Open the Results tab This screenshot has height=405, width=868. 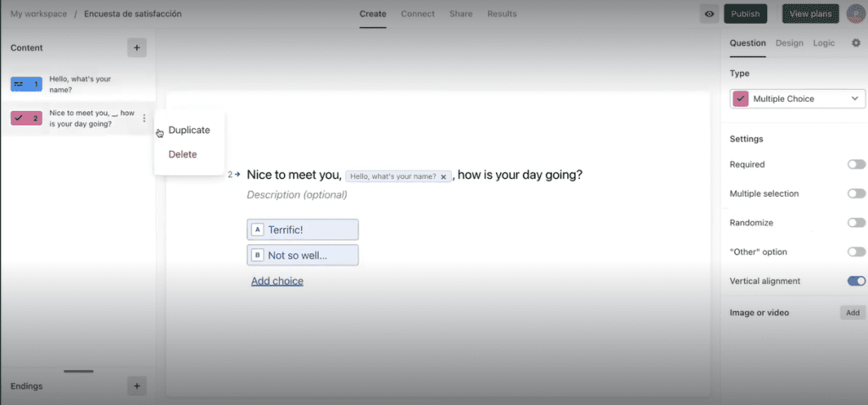pyautogui.click(x=502, y=14)
